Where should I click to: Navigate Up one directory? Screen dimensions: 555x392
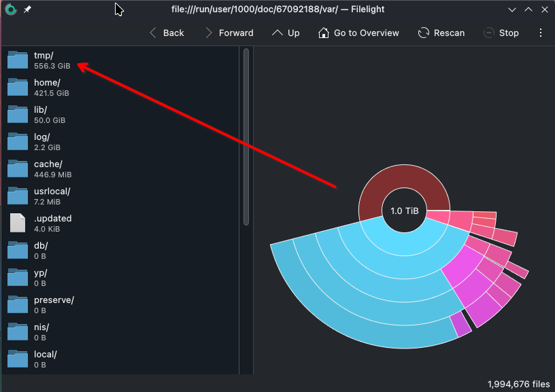pos(286,33)
